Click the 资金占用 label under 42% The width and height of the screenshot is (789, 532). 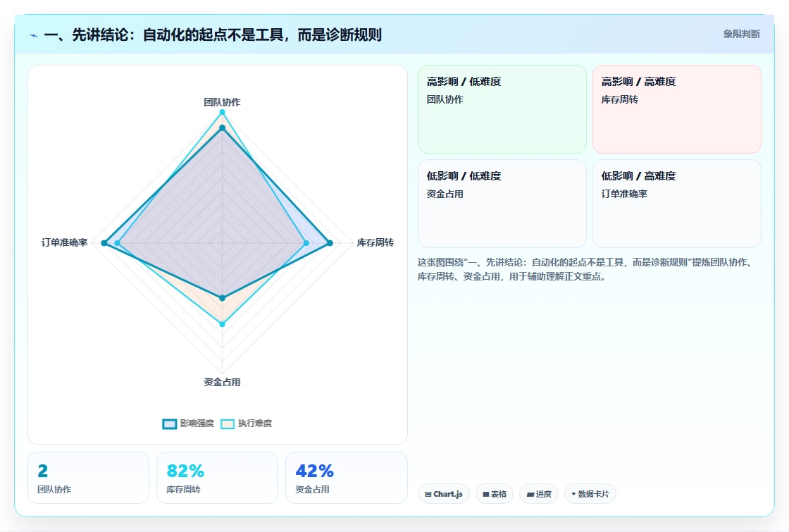(312, 489)
